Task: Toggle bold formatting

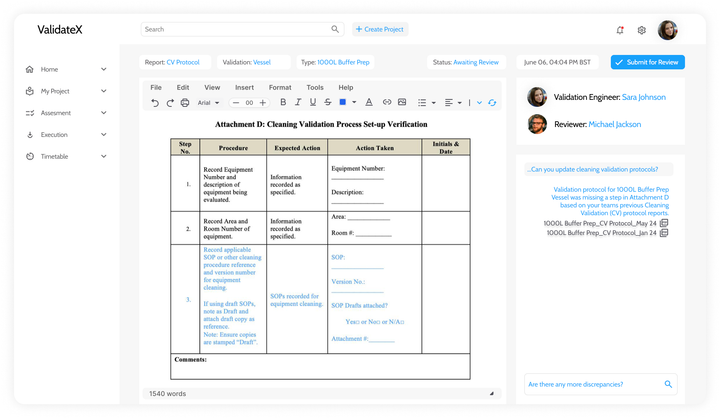Action: 283,102
